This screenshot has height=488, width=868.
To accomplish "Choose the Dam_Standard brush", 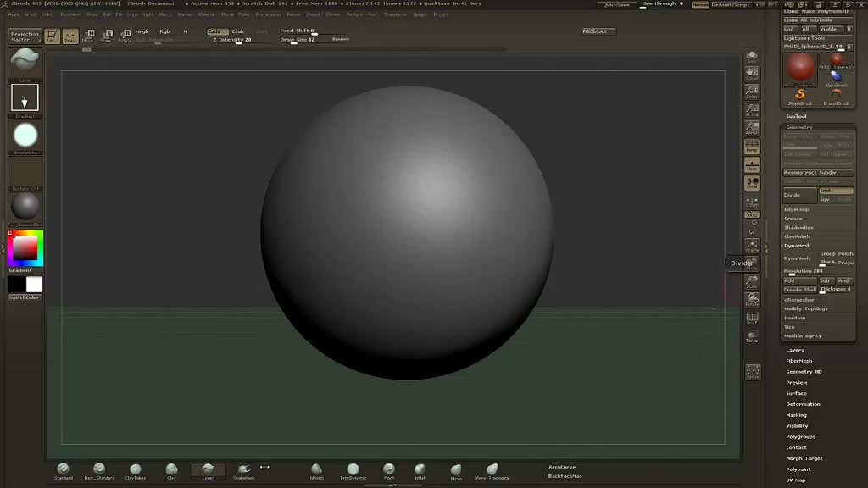I will tap(99, 469).
